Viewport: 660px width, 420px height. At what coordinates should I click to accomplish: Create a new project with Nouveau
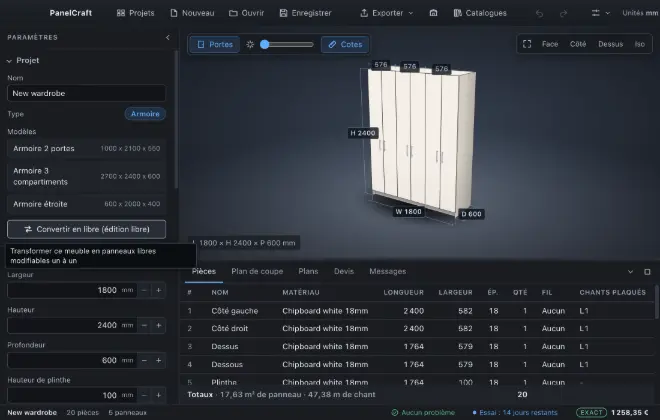point(192,13)
